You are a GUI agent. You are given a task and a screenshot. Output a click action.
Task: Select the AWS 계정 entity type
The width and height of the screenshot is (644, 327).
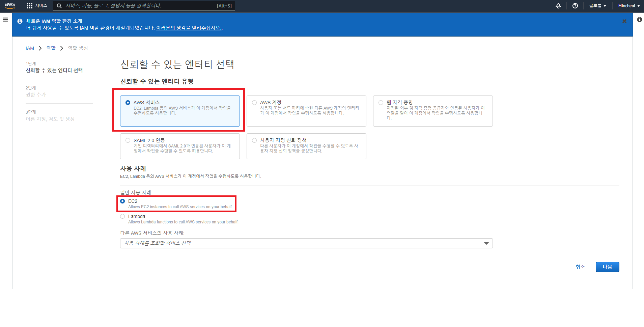coord(306,111)
